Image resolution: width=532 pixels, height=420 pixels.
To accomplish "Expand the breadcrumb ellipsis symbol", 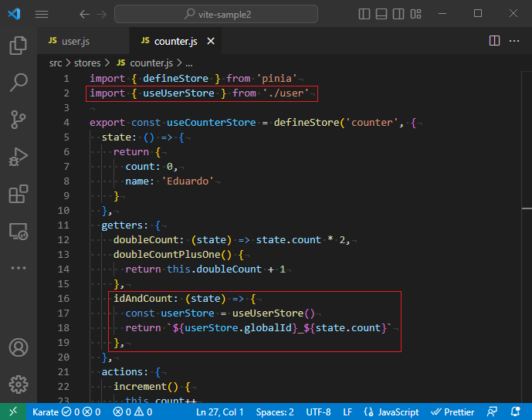I will tap(189, 64).
